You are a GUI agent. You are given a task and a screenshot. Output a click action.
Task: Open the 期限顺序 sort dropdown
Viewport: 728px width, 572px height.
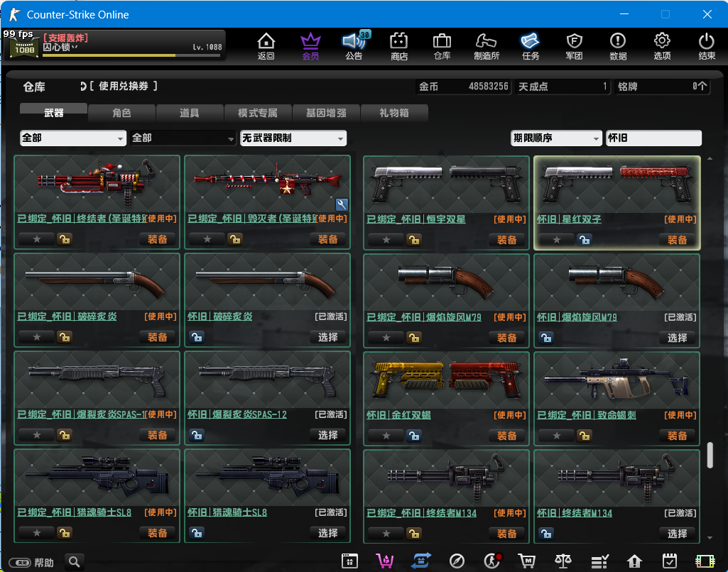(555, 138)
